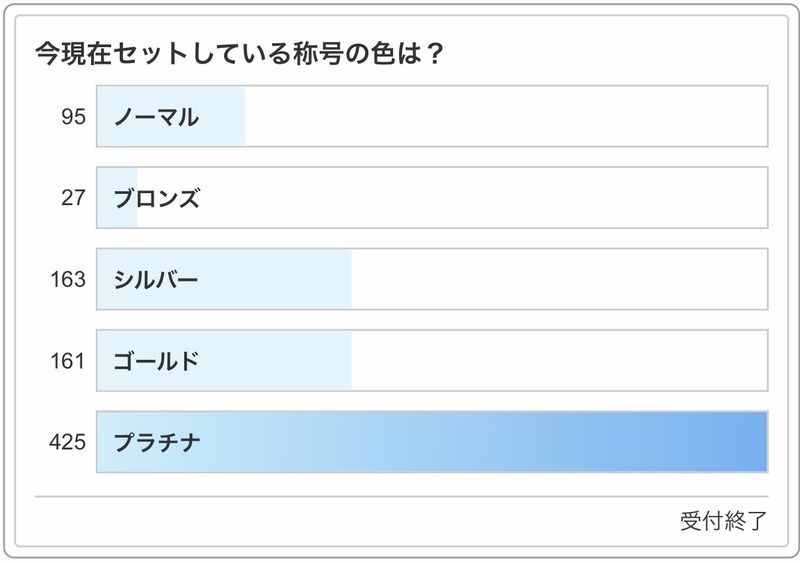This screenshot has height=563, width=800.
Task: Click the vote count 27 beside ブロンズ
Action: 73,198
